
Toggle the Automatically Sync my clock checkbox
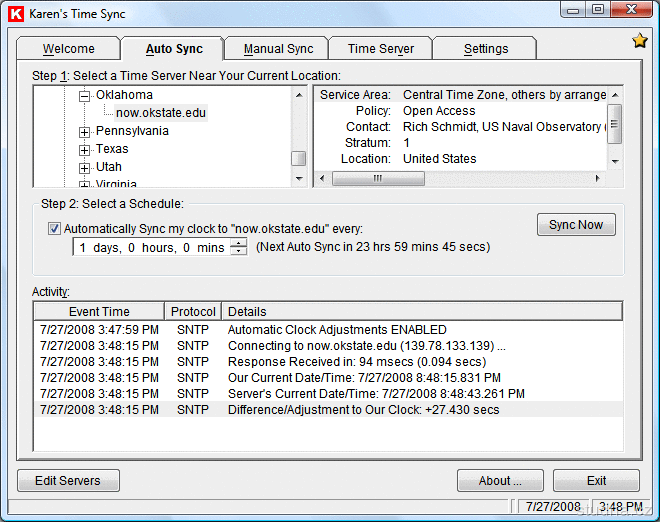click(x=54, y=228)
